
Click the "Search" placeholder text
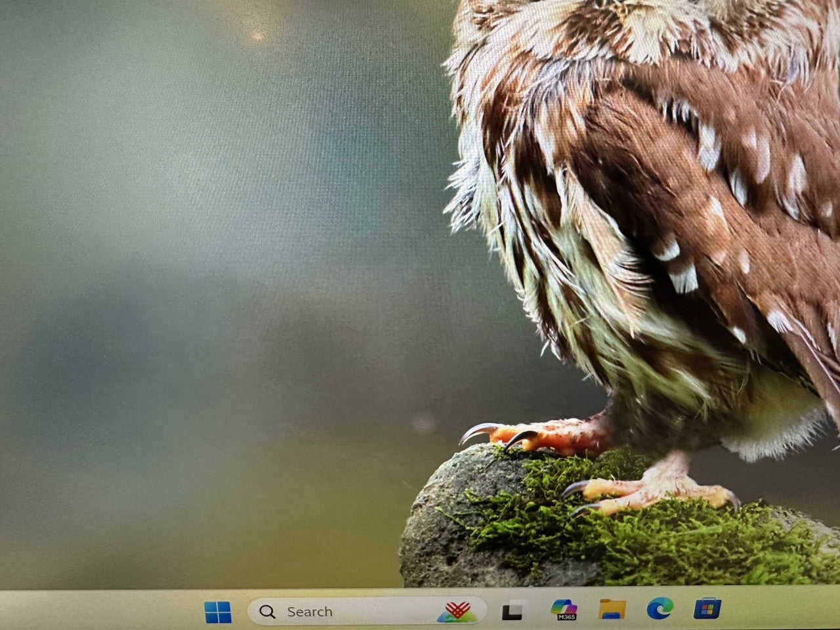click(310, 612)
